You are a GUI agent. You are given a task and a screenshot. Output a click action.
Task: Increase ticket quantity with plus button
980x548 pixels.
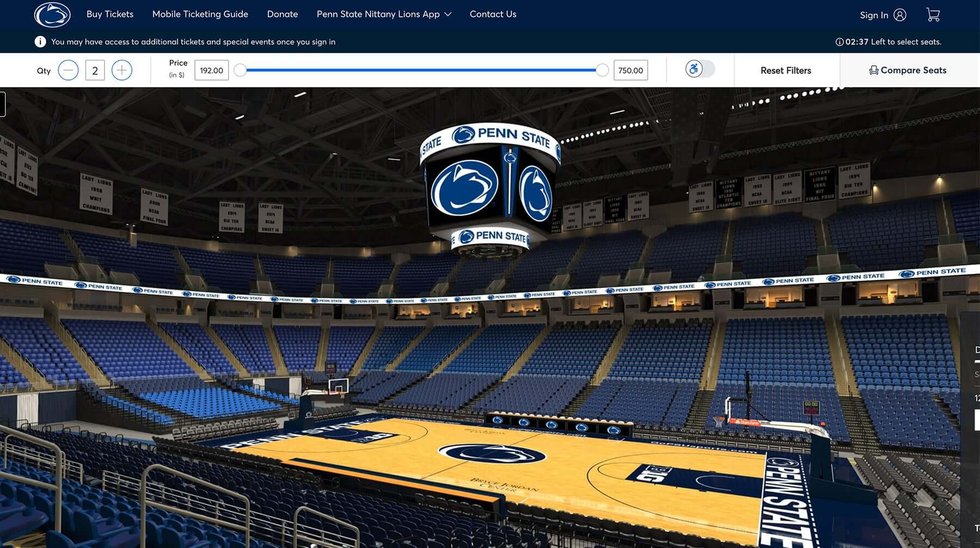coord(122,70)
